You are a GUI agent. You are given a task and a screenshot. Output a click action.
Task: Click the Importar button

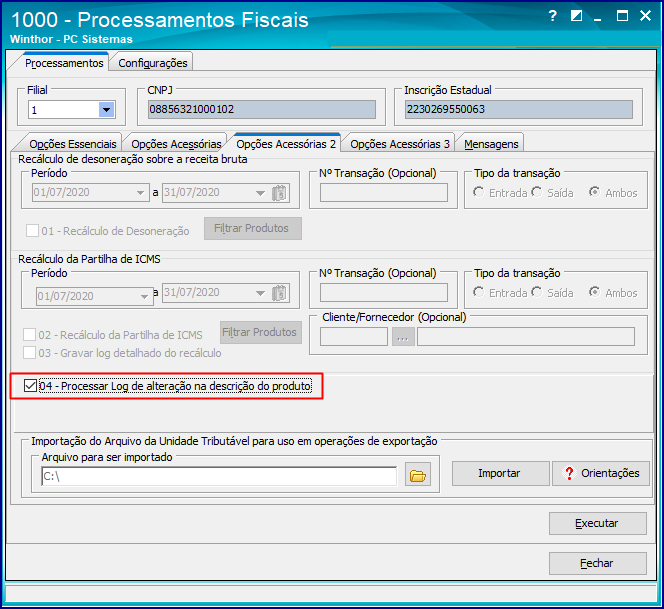pos(500,473)
